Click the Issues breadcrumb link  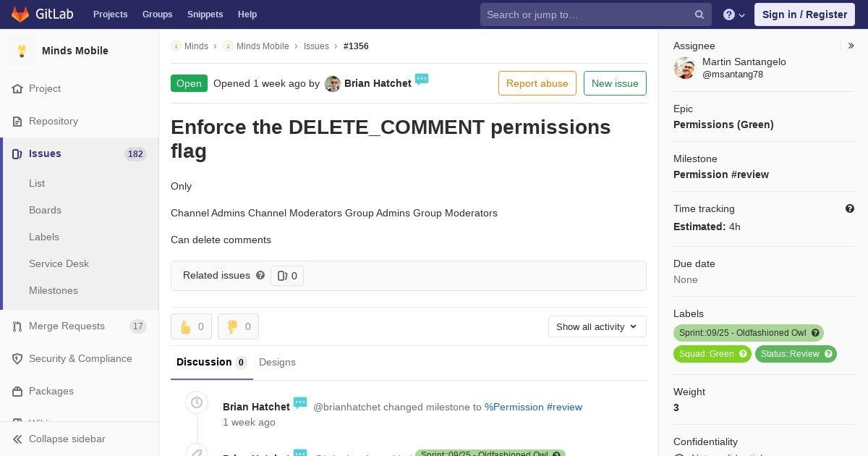[x=316, y=46]
